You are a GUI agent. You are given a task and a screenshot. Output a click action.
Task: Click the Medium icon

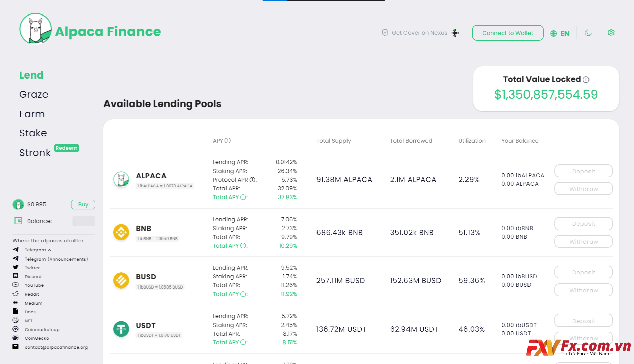pyautogui.click(x=16, y=303)
